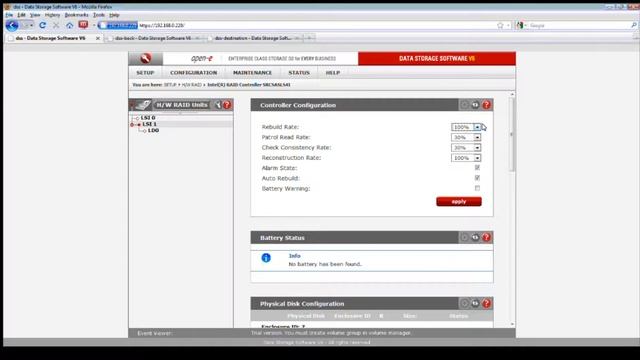Toggle the Auto Rebuild checkbox
The image size is (640, 360).
[477, 178]
